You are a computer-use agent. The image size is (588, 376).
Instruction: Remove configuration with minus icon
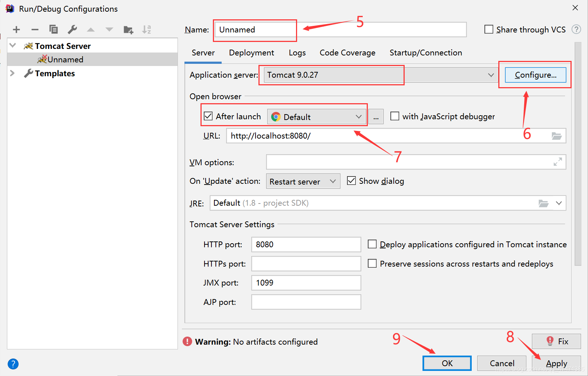pyautogui.click(x=35, y=30)
